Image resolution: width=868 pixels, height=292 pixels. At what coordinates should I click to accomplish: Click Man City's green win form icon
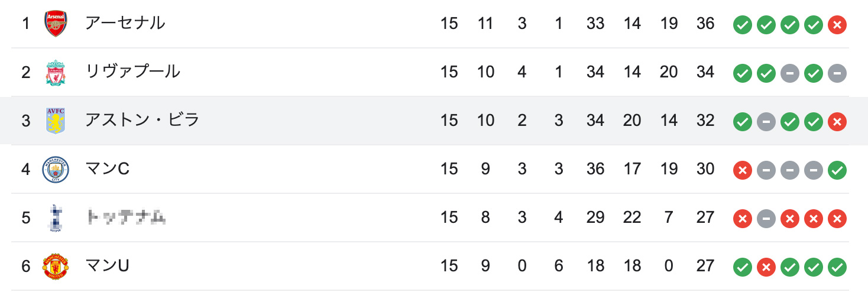[x=837, y=170]
